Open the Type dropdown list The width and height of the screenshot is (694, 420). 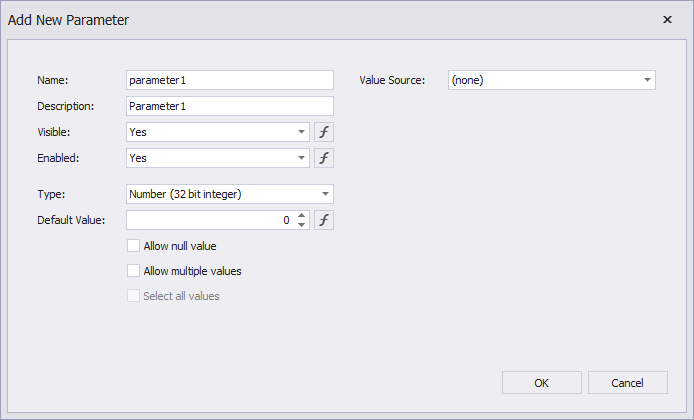click(325, 194)
